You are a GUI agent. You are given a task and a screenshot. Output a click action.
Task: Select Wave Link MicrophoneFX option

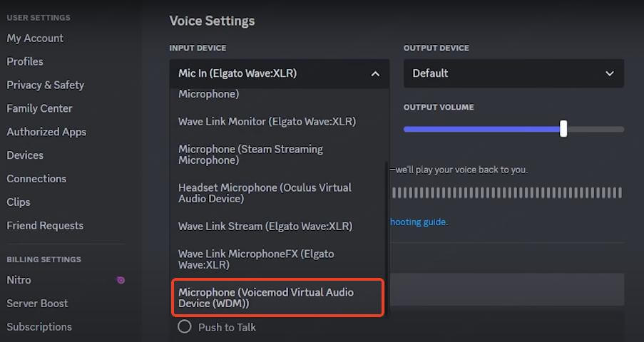(x=256, y=259)
